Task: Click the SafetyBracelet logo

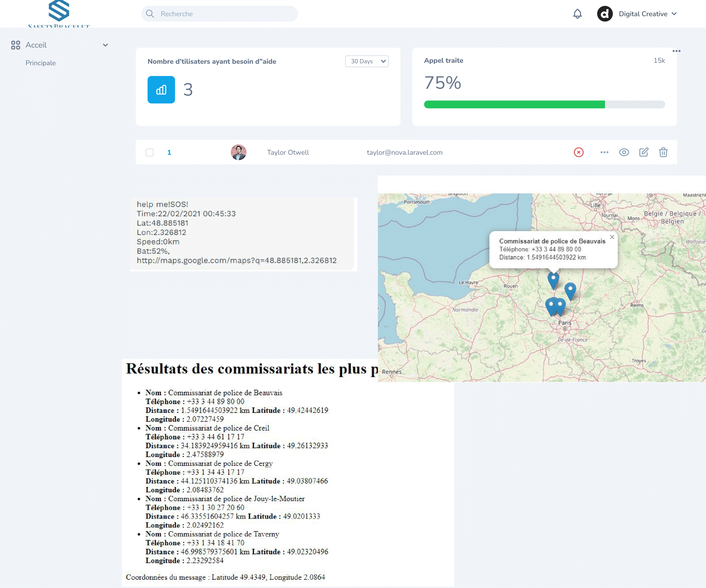Action: pos(59,13)
